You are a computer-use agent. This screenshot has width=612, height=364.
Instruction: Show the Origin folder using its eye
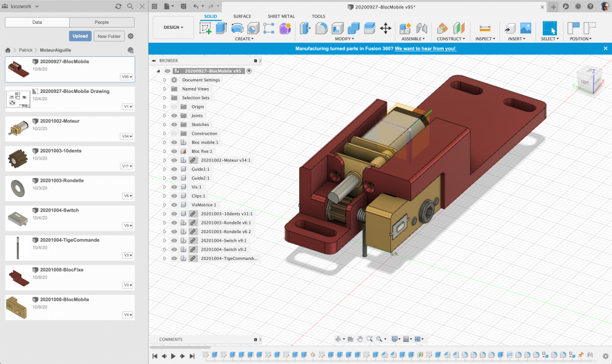(x=174, y=106)
